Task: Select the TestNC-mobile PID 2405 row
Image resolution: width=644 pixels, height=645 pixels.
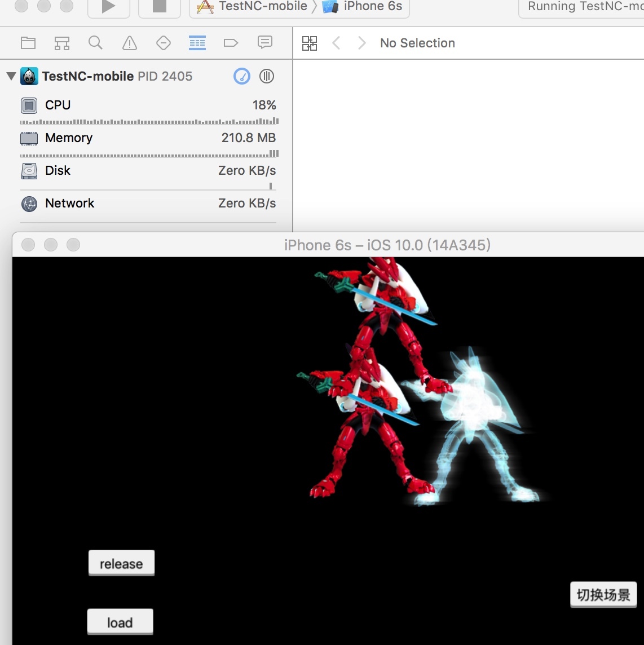Action: coord(146,76)
